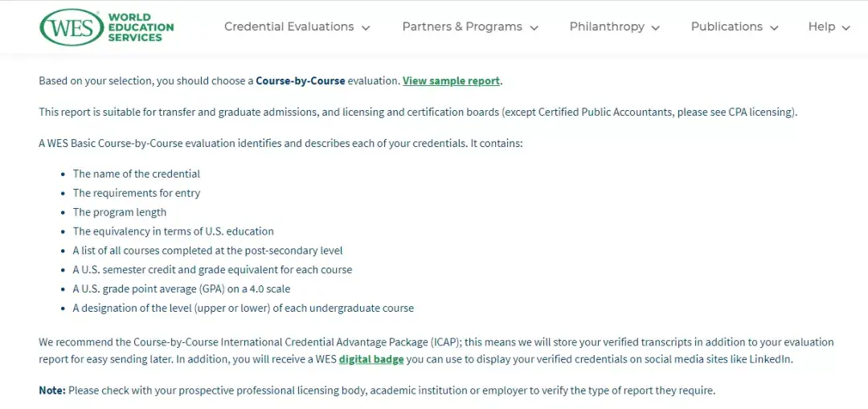Expand the chevron next to Publications
Image resolution: width=868 pixels, height=409 pixels.
click(775, 28)
